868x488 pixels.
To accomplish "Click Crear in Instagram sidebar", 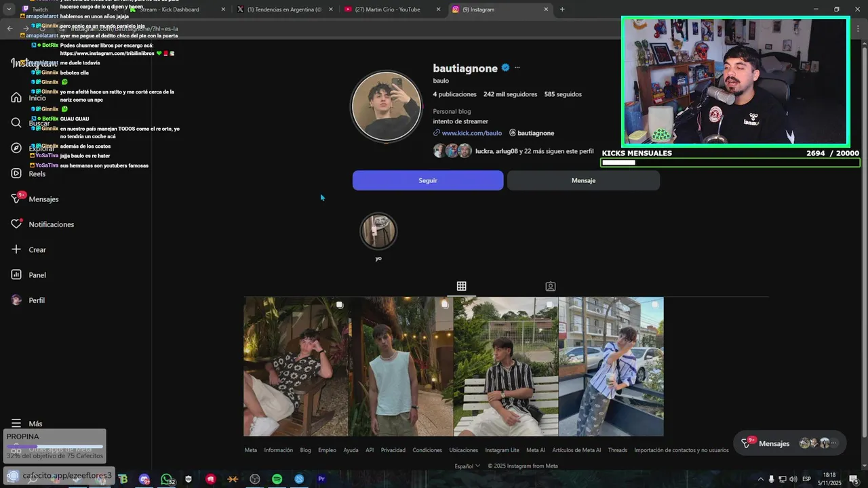I will (28, 249).
